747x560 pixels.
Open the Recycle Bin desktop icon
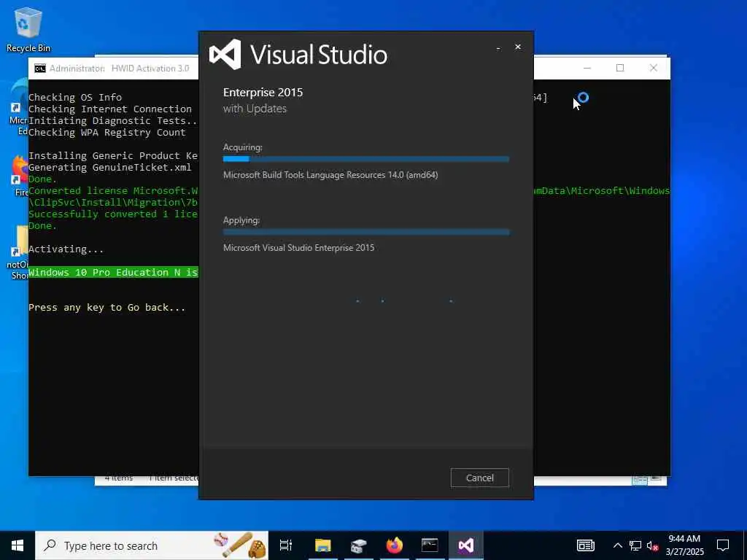pos(28,29)
